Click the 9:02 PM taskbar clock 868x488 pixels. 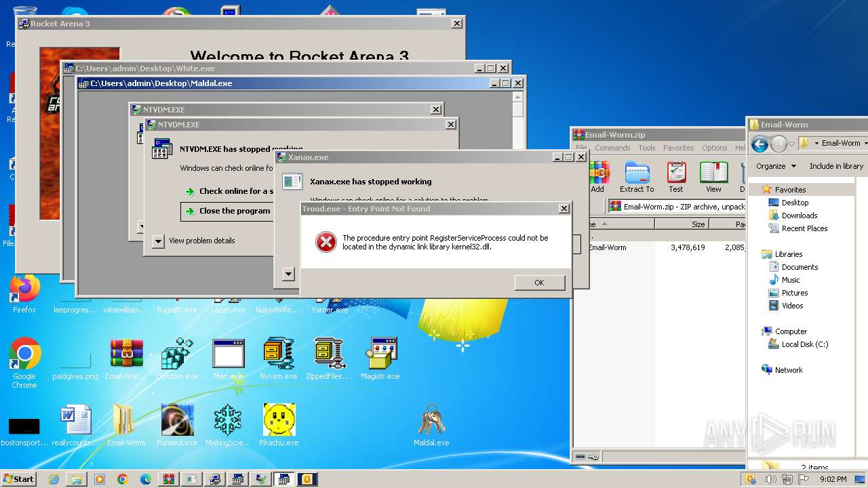click(833, 479)
